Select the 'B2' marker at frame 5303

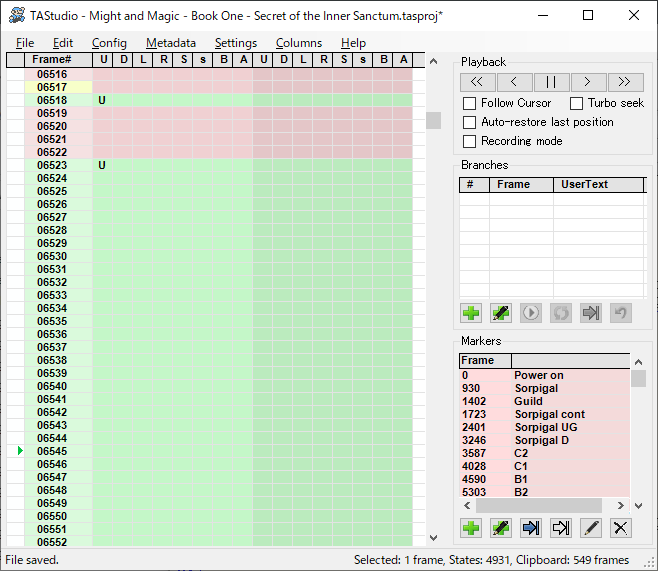pos(545,492)
